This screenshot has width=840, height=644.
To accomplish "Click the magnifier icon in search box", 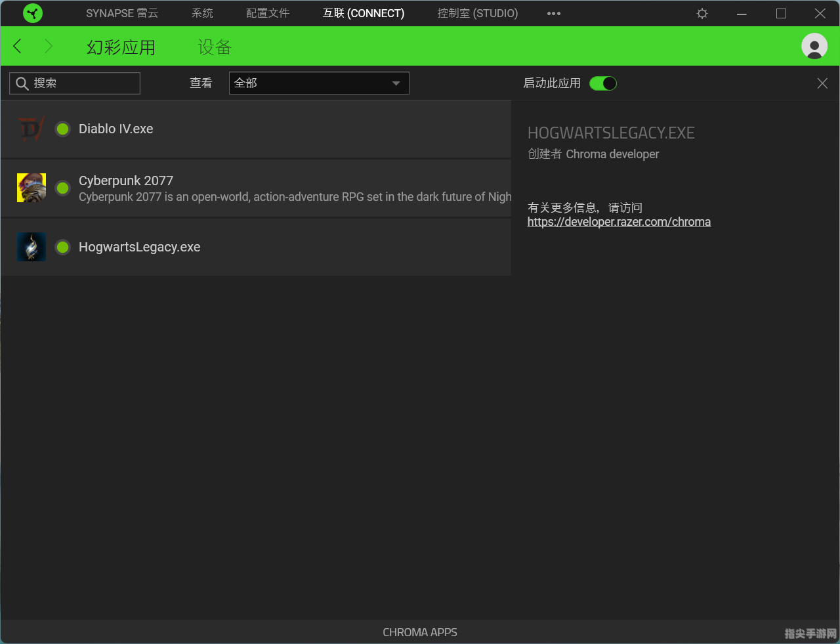I will coord(22,83).
